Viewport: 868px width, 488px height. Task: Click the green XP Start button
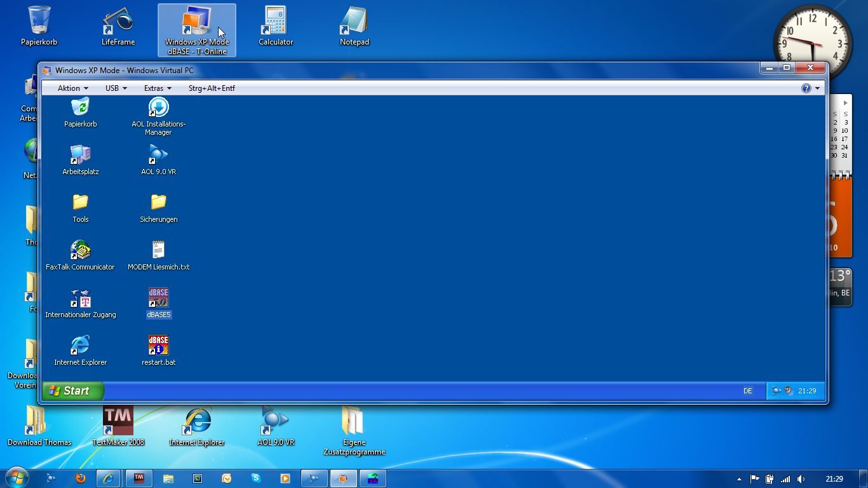point(72,391)
